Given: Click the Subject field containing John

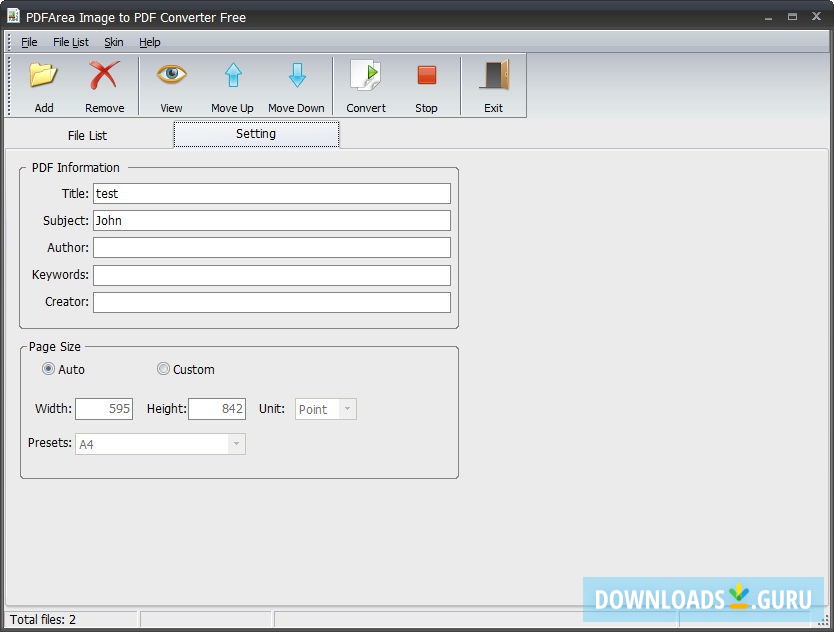Looking at the screenshot, I should [x=272, y=221].
